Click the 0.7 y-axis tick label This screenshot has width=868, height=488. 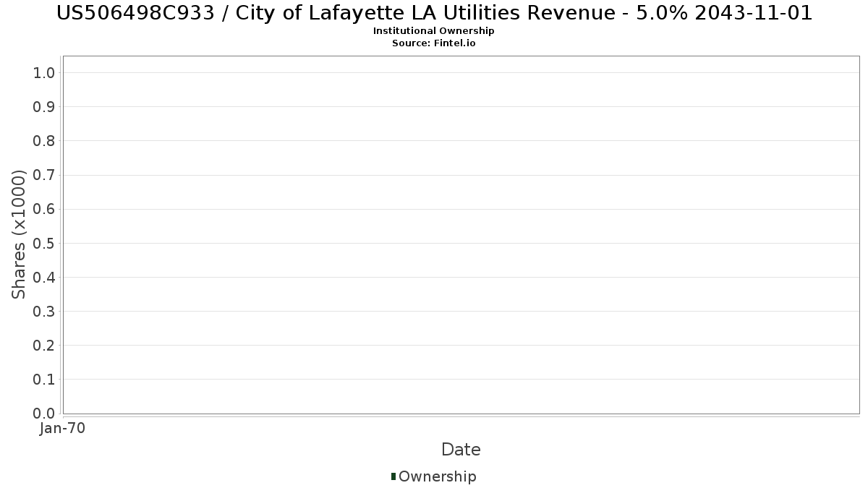[x=44, y=175]
